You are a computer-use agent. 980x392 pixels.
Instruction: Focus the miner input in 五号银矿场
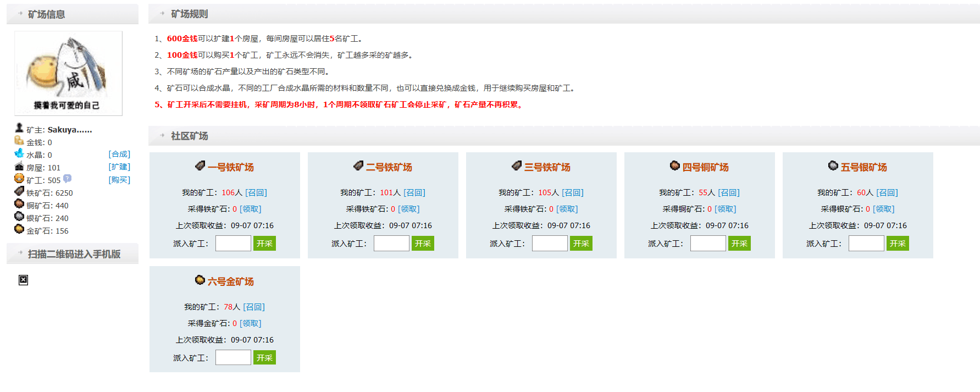(866, 243)
